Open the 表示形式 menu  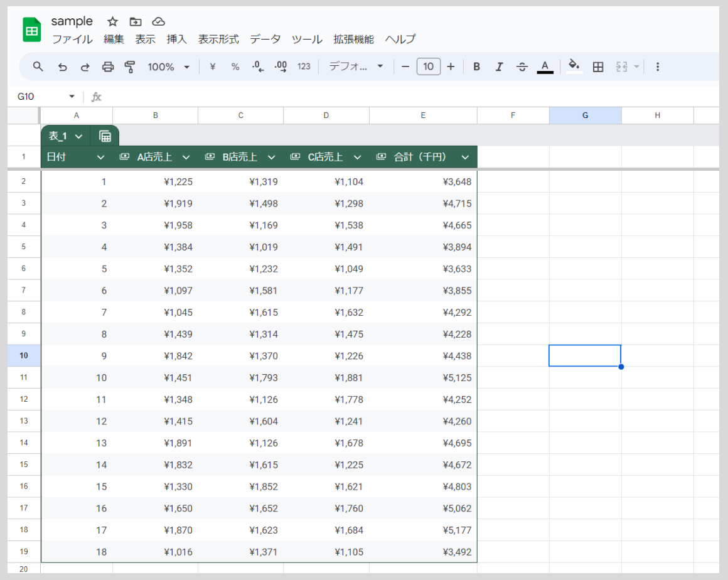[218, 40]
